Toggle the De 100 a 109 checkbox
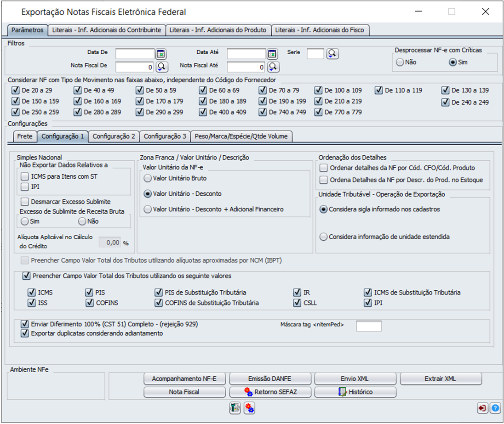The height and width of the screenshot is (424, 504). coord(318,90)
